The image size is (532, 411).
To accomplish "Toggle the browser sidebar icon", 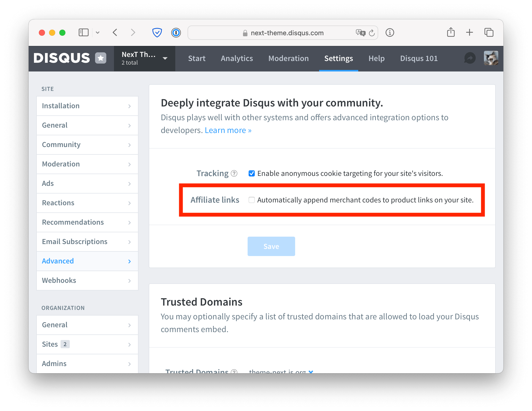I will tap(84, 32).
